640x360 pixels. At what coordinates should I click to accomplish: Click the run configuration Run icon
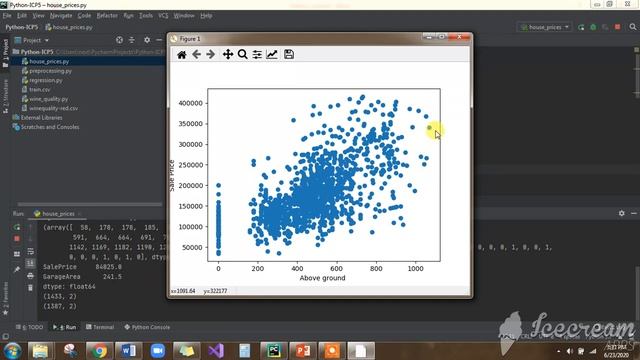(x=581, y=27)
